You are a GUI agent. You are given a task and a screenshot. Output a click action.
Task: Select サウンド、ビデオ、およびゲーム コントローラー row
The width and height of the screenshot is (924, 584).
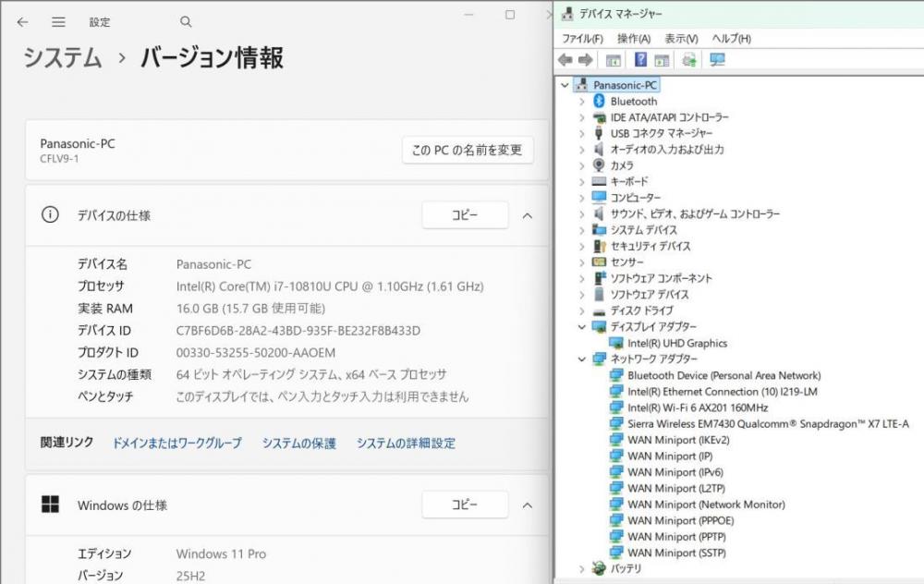(695, 213)
